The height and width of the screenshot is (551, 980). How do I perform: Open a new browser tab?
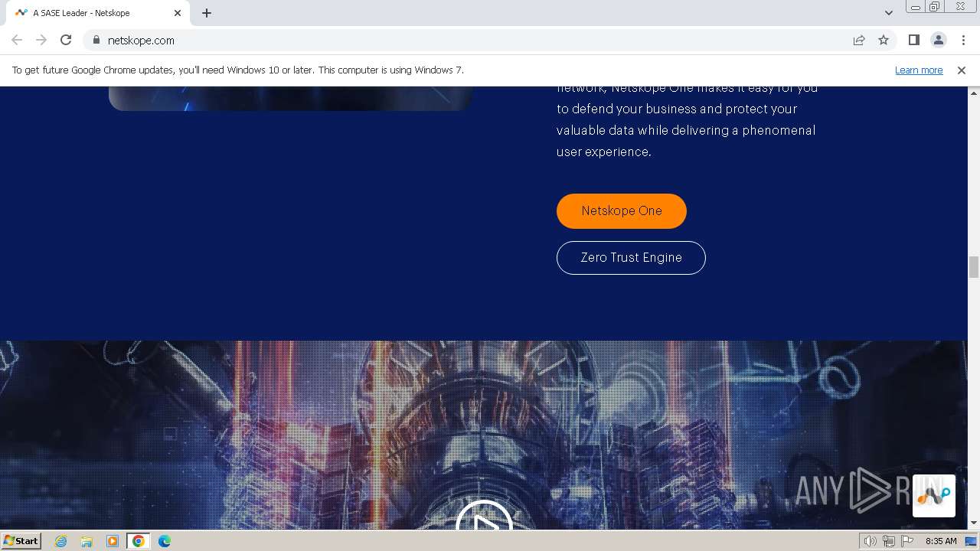[207, 13]
